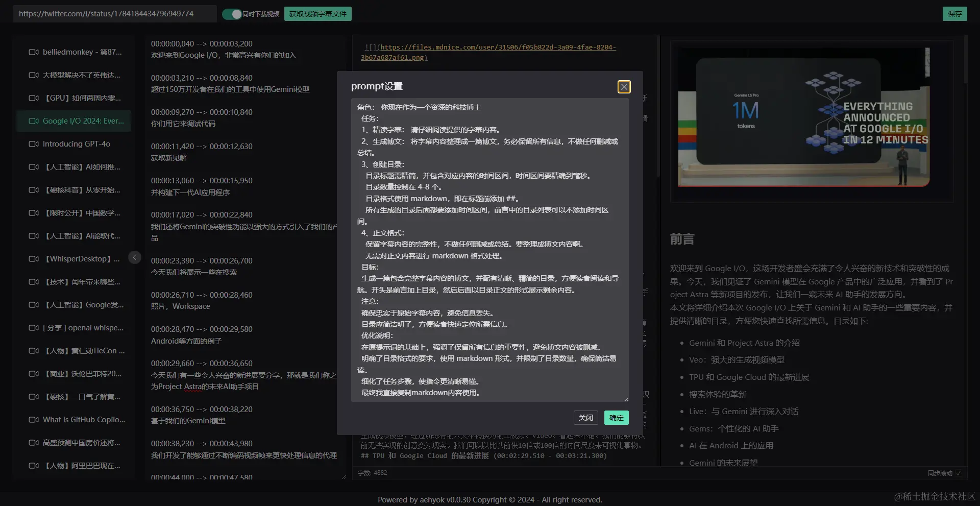Click subtitle line 欢迎来到Google I/O
This screenshot has height=506, width=980.
[223, 55]
